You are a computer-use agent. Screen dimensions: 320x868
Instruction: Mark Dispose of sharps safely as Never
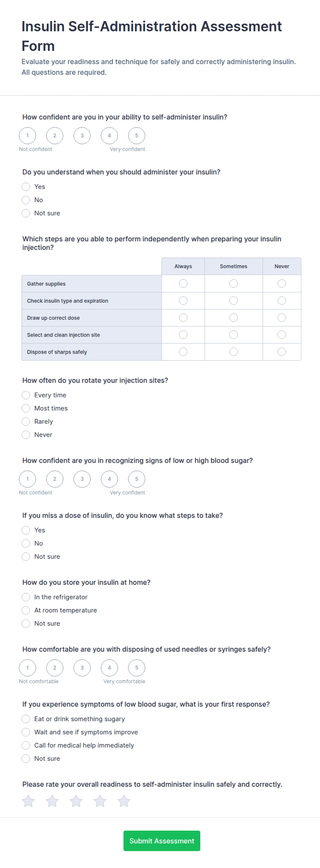(282, 352)
